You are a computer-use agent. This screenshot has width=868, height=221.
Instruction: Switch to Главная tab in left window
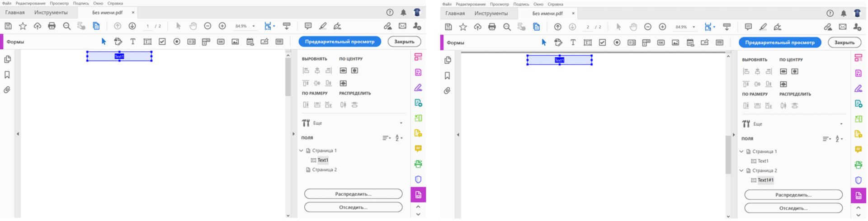click(15, 13)
